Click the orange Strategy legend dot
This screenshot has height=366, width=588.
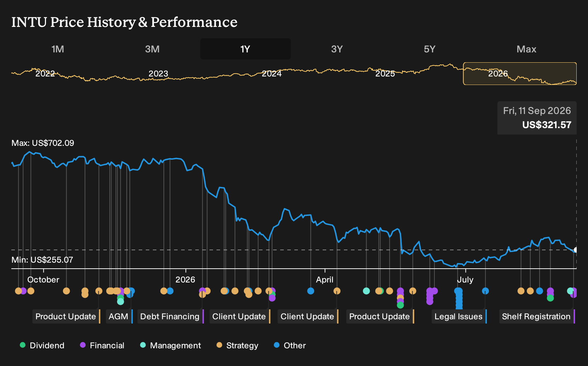pos(219,345)
